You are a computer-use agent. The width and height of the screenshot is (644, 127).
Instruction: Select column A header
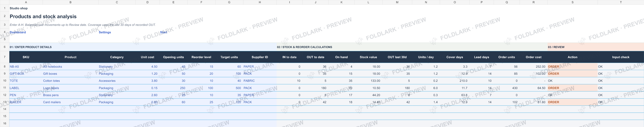(x=26, y=2)
